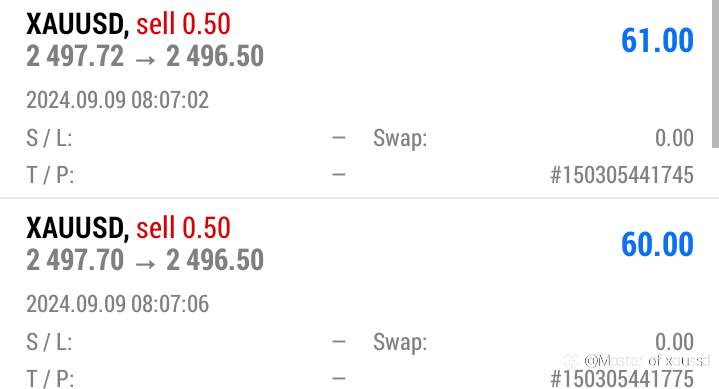Click second trade's T / P label
The height and width of the screenshot is (389, 719).
tap(50, 379)
